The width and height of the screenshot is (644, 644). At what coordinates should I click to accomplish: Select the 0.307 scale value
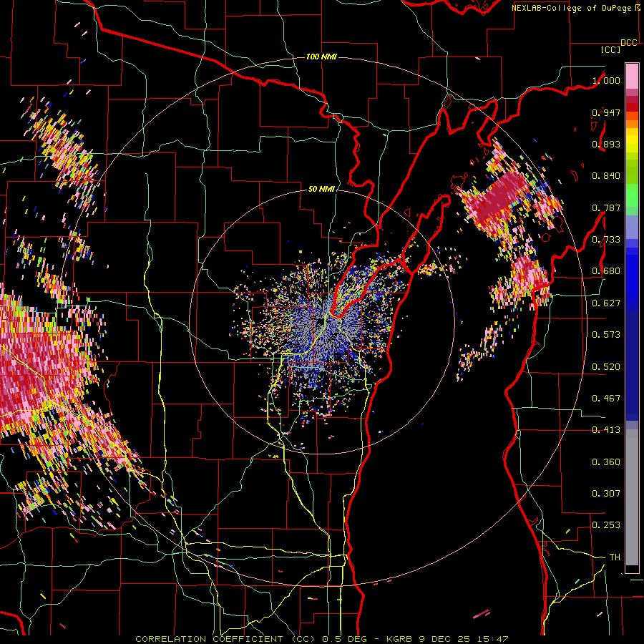click(x=606, y=494)
